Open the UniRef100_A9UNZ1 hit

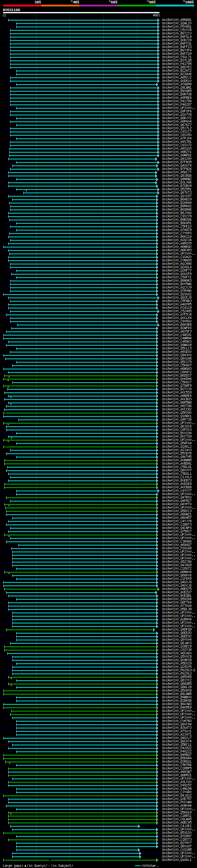click(x=176, y=514)
